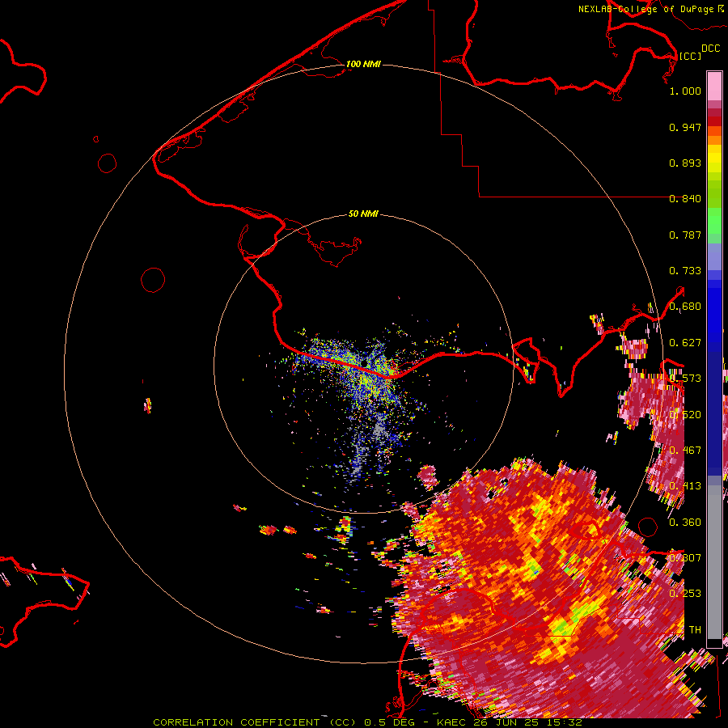This screenshot has width=728, height=728.
Task: Select the 0.680 color scale value
Action: pyautogui.click(x=685, y=307)
